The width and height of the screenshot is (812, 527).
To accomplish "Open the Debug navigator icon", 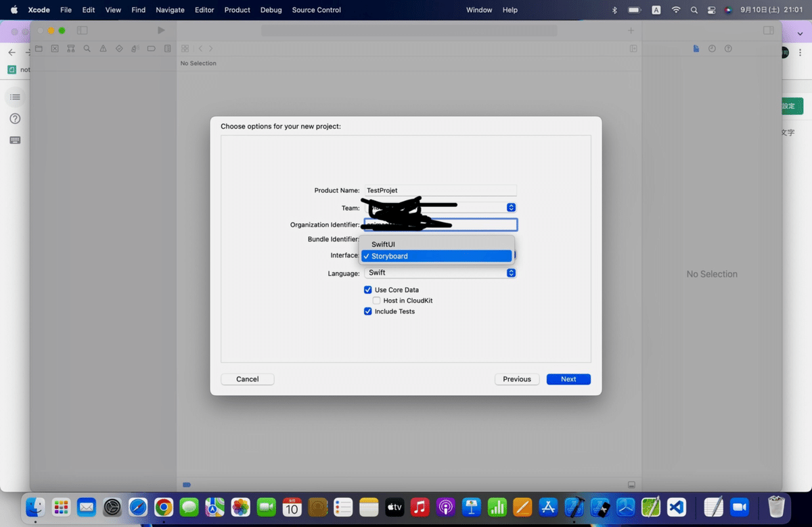I will coord(135,49).
